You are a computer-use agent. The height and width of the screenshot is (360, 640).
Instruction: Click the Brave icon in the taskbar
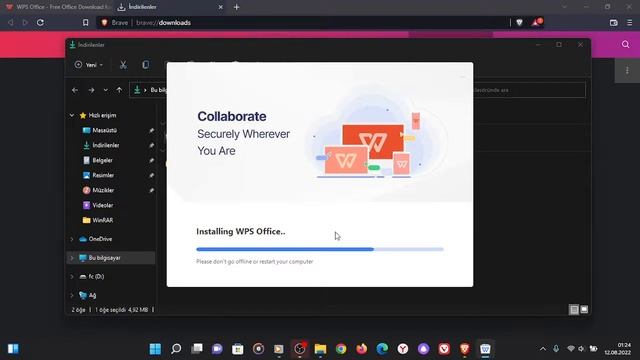[x=464, y=349]
